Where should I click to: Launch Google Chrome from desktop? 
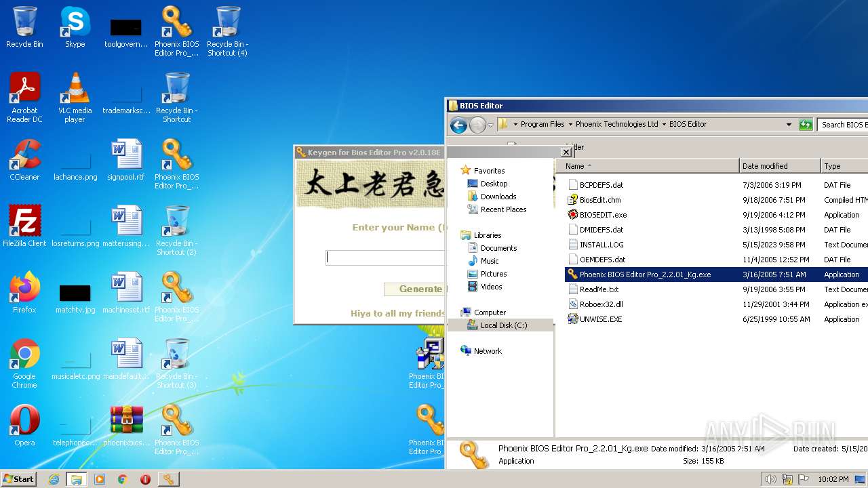[24, 364]
